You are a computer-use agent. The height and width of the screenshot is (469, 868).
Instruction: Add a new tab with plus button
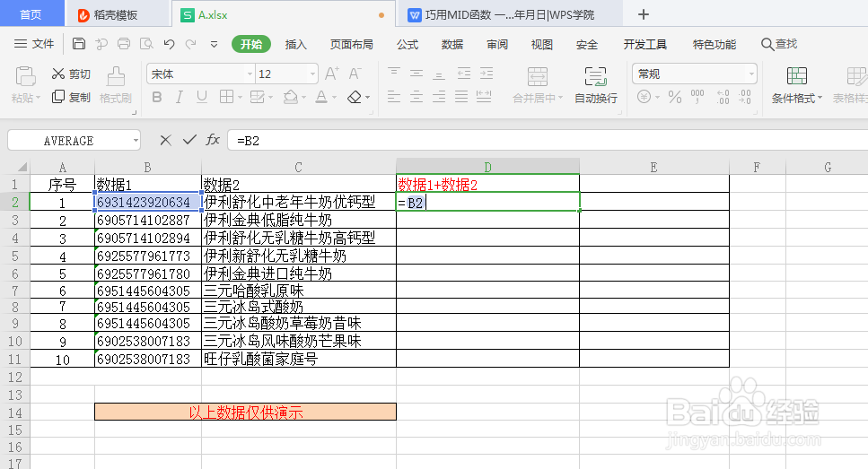(644, 14)
